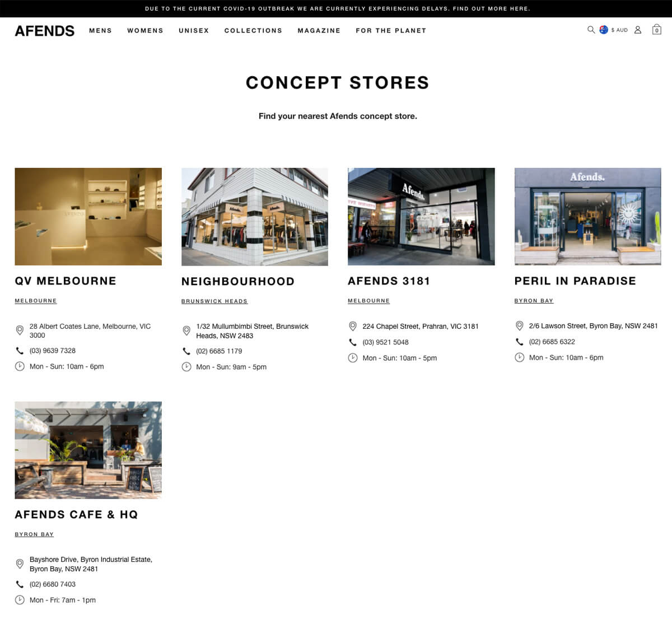The width and height of the screenshot is (672, 629).
Task: Click phone number (03) 9521 5048
Action: pos(386,342)
